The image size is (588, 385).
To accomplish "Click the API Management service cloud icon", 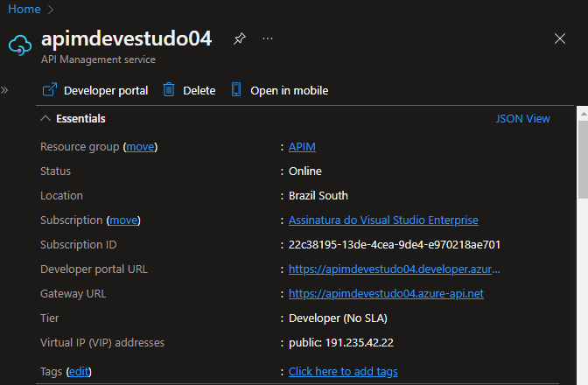I will tap(20, 45).
